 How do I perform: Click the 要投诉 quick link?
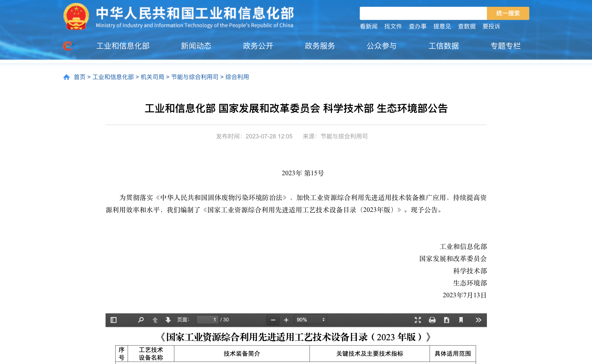(491, 26)
